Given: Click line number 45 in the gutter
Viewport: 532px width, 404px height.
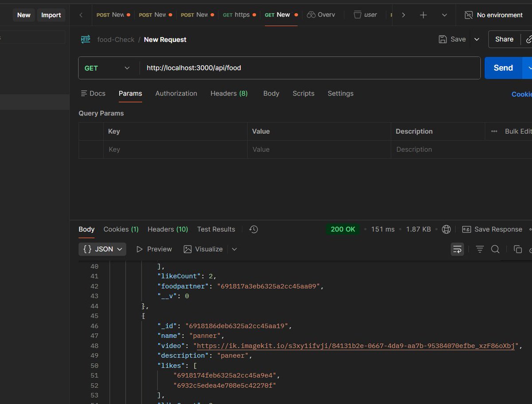Looking at the screenshot, I should (x=94, y=316).
